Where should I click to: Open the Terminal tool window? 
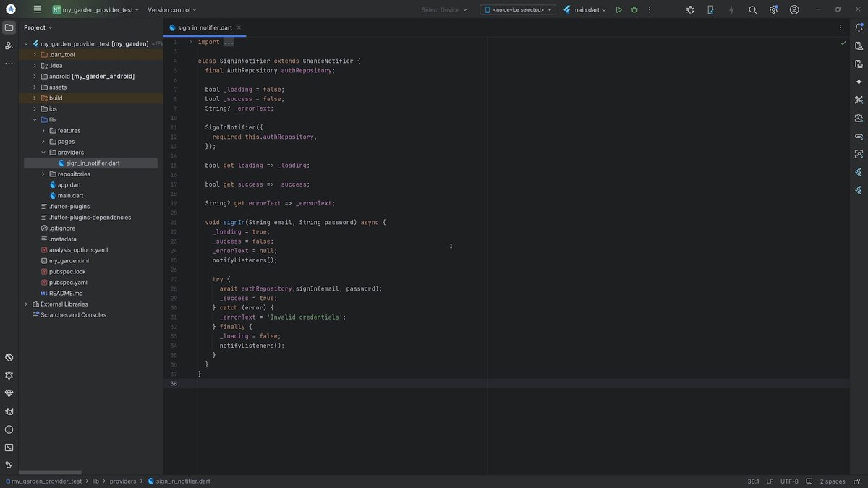point(9,448)
